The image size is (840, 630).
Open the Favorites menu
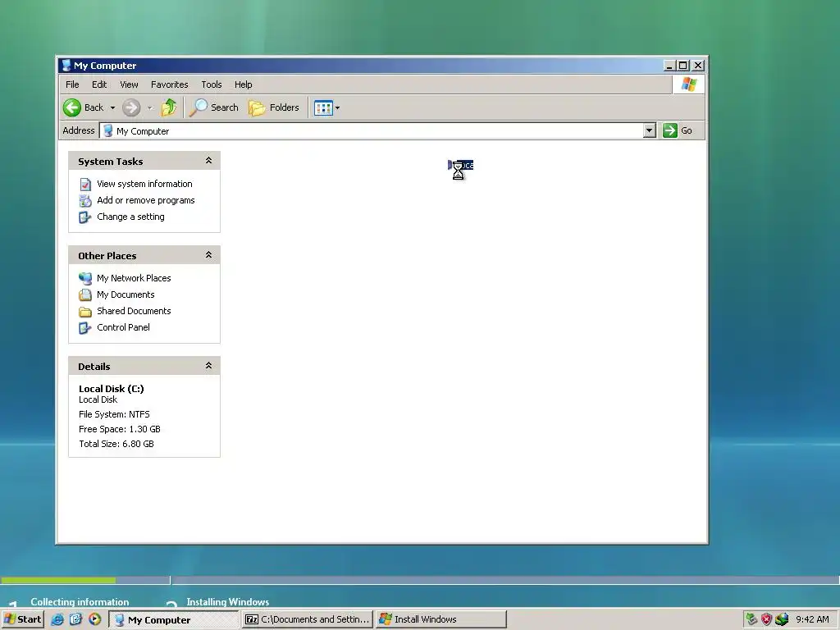169,84
